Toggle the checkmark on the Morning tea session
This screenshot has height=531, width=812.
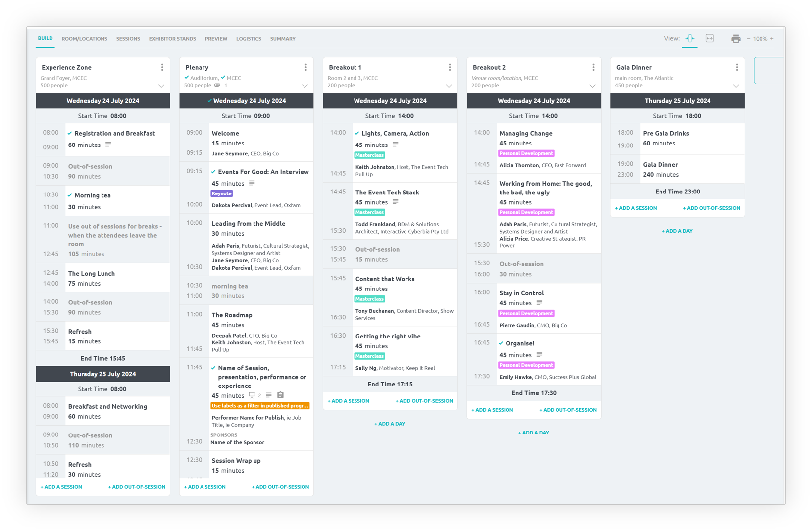point(71,195)
